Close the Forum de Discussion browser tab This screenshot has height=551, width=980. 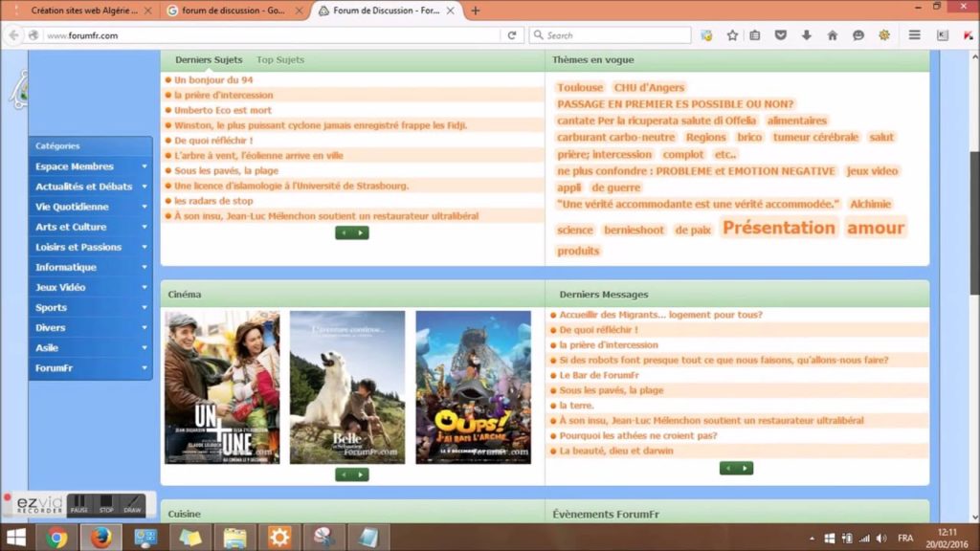click(451, 11)
